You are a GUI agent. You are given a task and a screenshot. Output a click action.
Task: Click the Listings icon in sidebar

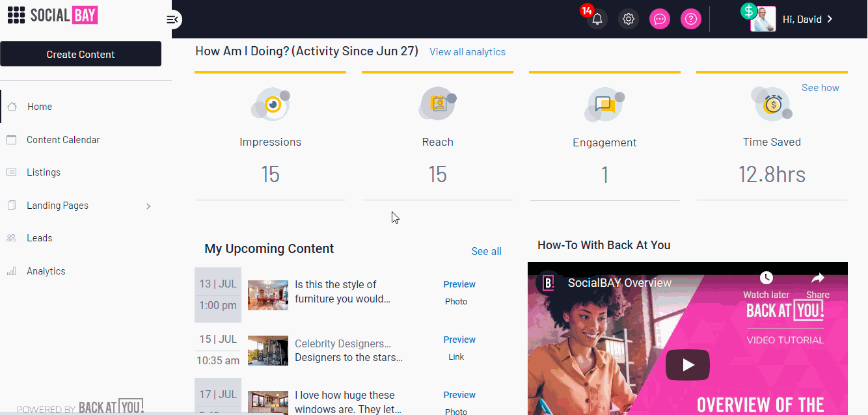[x=11, y=172]
